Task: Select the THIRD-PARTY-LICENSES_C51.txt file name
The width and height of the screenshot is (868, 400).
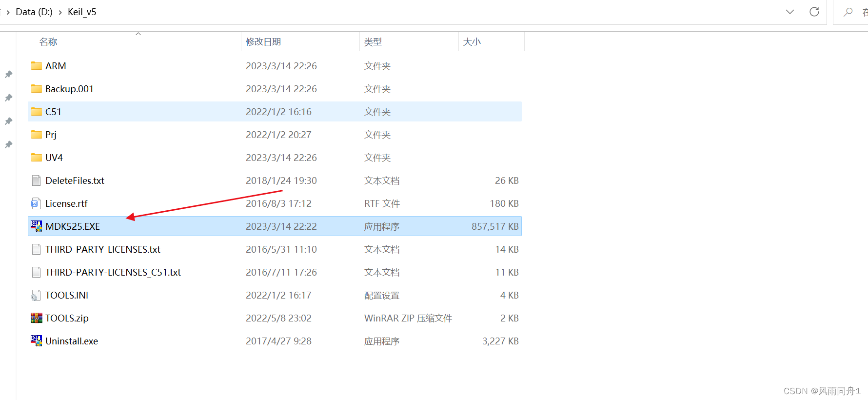Action: click(x=113, y=272)
